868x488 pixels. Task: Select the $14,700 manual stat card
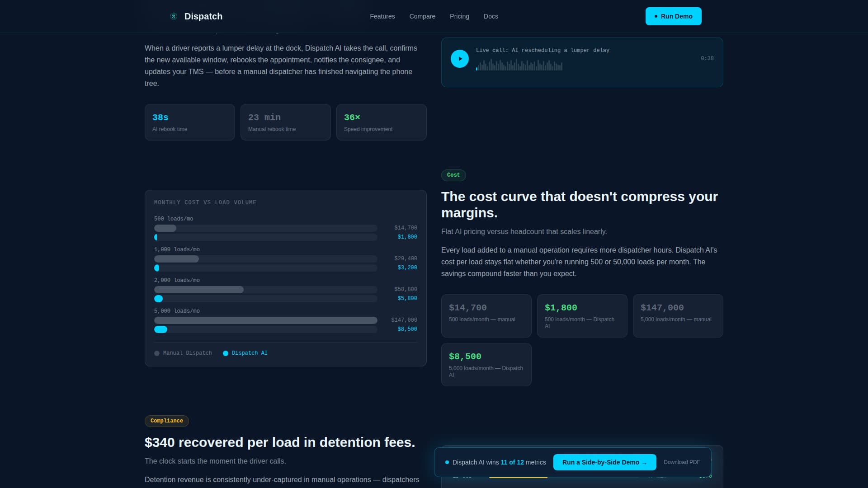[486, 316]
